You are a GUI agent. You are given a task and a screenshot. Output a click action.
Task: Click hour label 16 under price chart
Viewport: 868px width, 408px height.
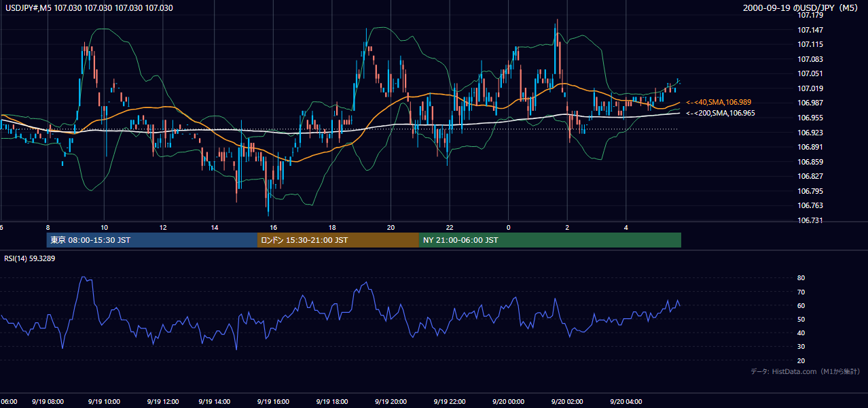point(273,227)
